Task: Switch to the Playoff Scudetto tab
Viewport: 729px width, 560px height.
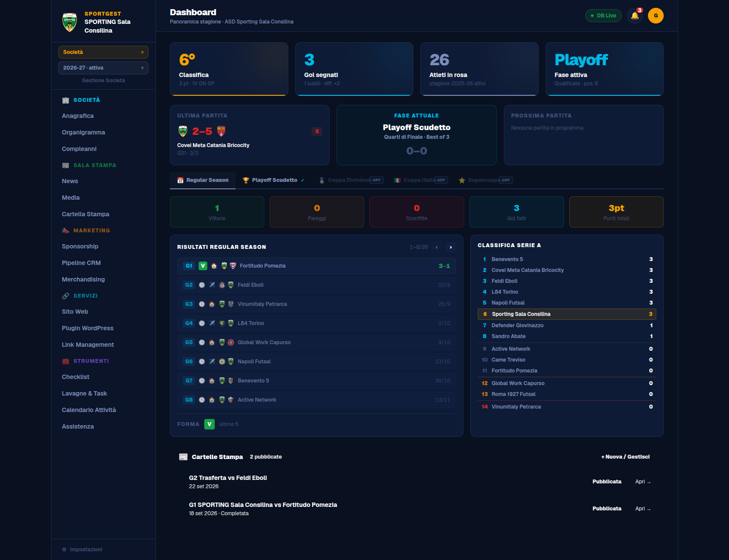Action: tap(273, 180)
